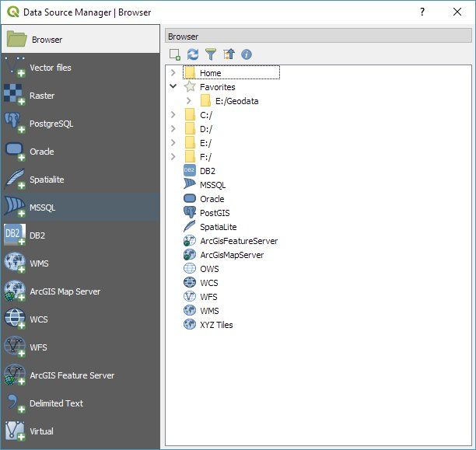The width and height of the screenshot is (476, 450).
Task: Click the SpatiaLite feather icon in tree
Action: [189, 227]
